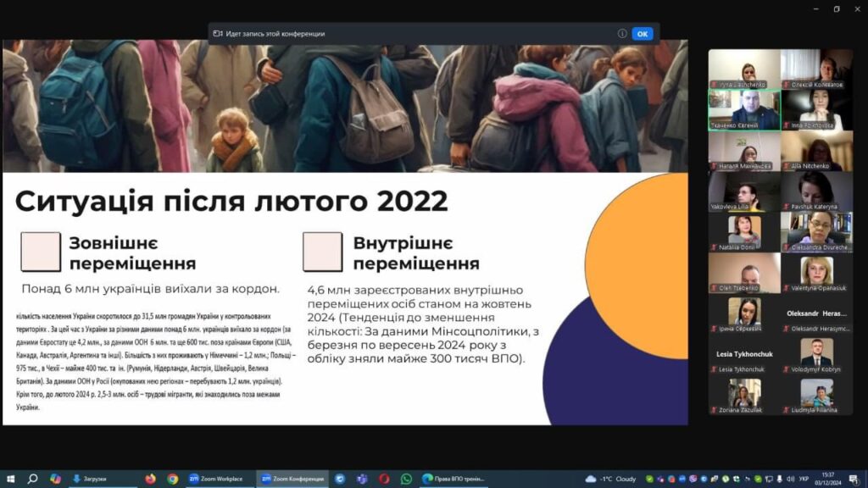Open the Opera browser taskbar icon
Image resolution: width=868 pixels, height=488 pixels.
click(384, 479)
